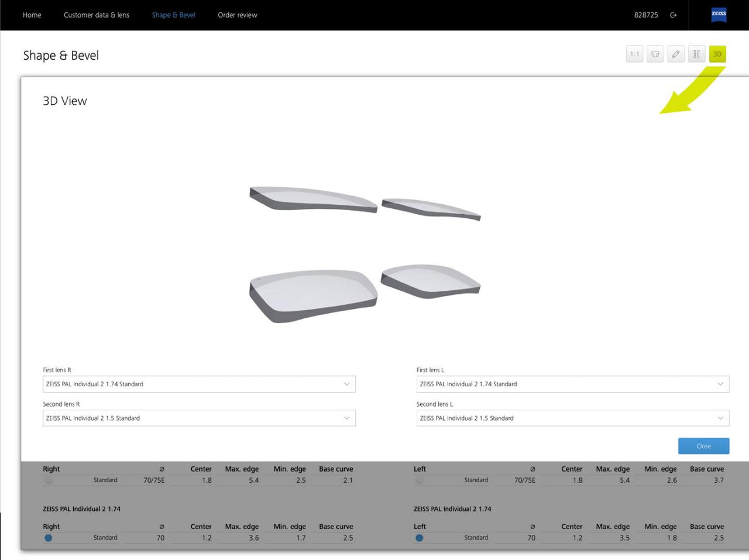Click the large left lens 3D model
The height and width of the screenshot is (560, 749).
coord(313,293)
